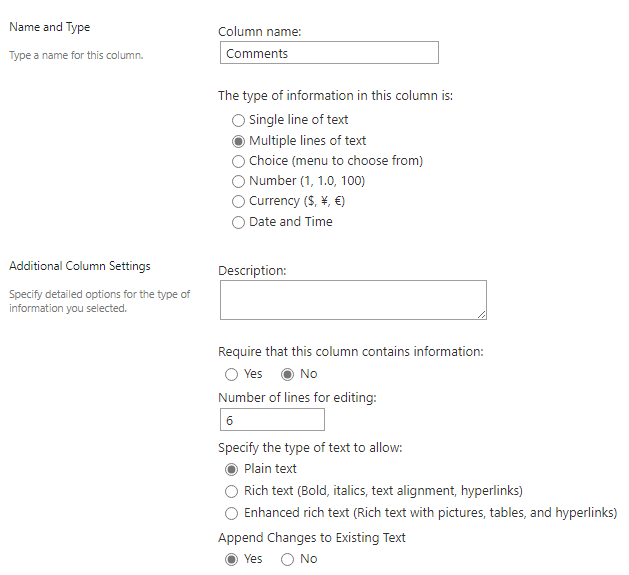The image size is (629, 575).
Task: Select Plain text option
Action: click(x=232, y=469)
